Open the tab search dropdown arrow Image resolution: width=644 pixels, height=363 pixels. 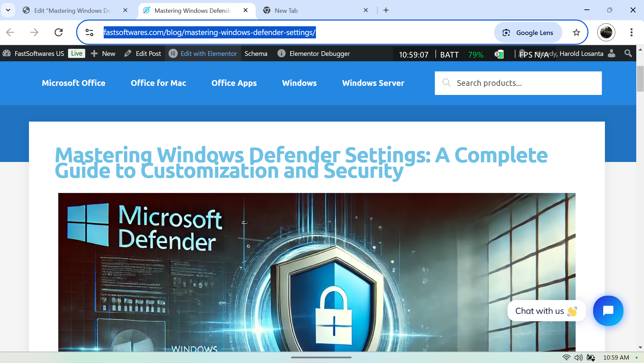(8, 10)
